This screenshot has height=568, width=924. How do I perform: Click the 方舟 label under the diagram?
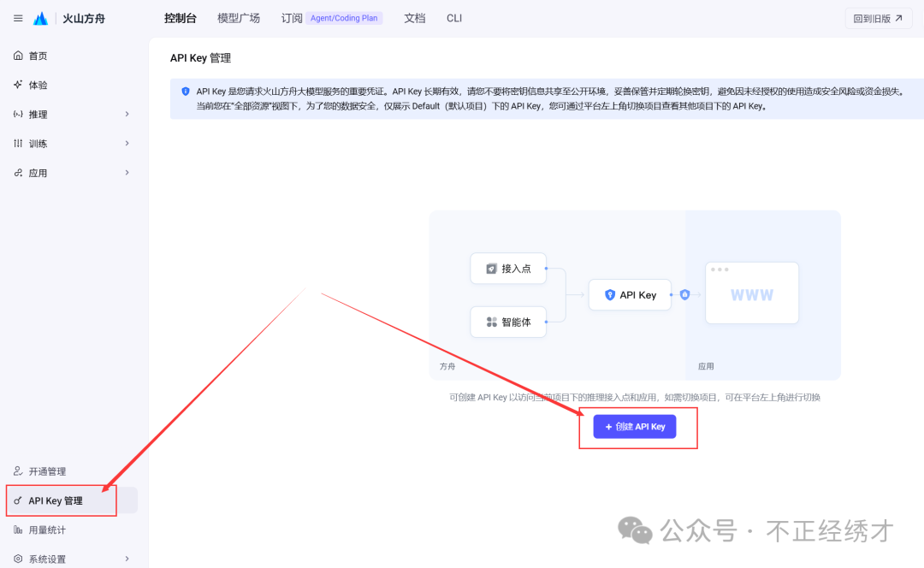447,366
